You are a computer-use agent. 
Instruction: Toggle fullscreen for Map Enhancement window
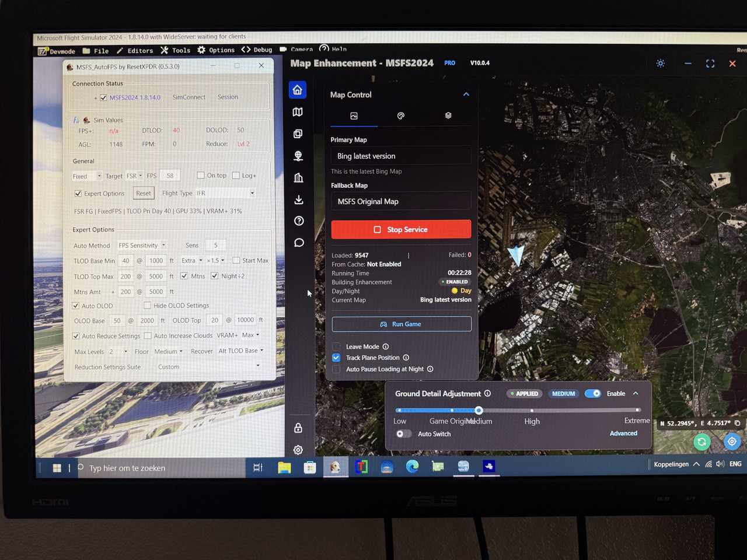pos(710,64)
